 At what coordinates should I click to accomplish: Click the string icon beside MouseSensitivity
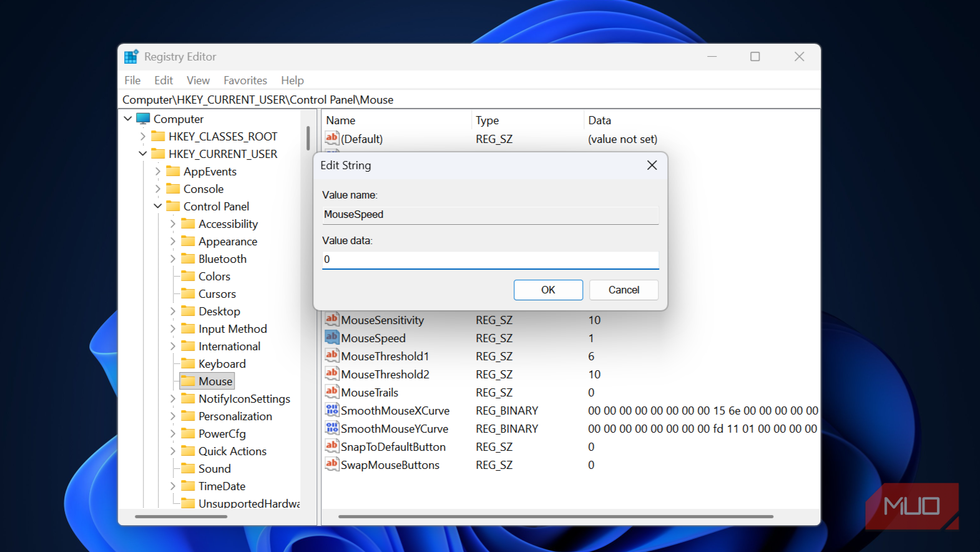click(x=332, y=319)
